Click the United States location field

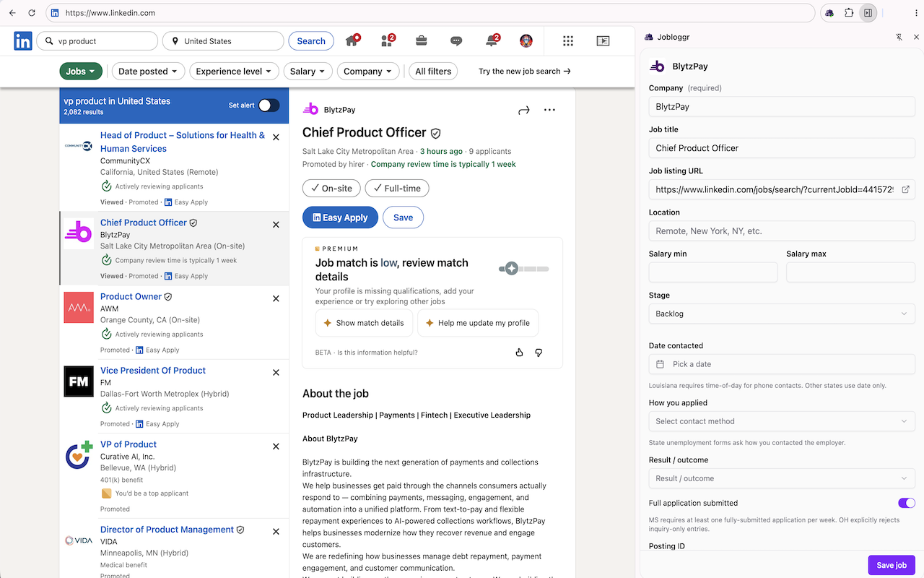(x=223, y=41)
